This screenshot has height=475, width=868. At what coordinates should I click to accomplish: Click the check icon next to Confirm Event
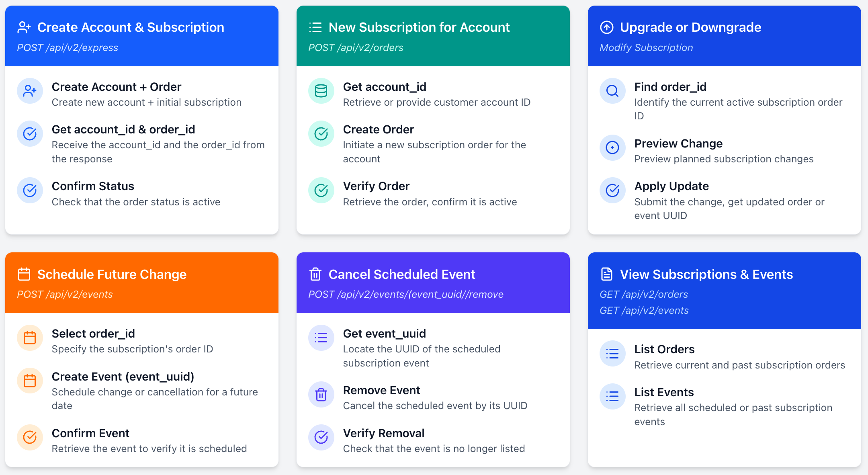30,437
